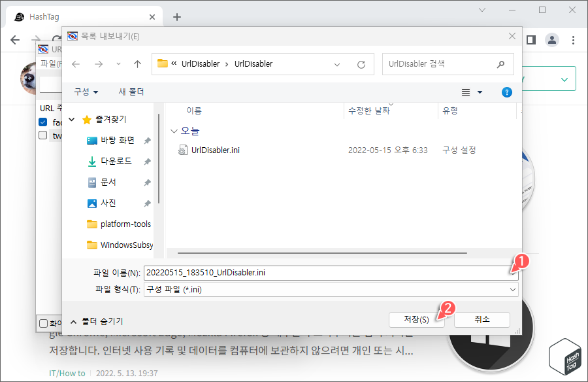Collapse the 즐겨찾기 favorites tree

tap(71, 120)
